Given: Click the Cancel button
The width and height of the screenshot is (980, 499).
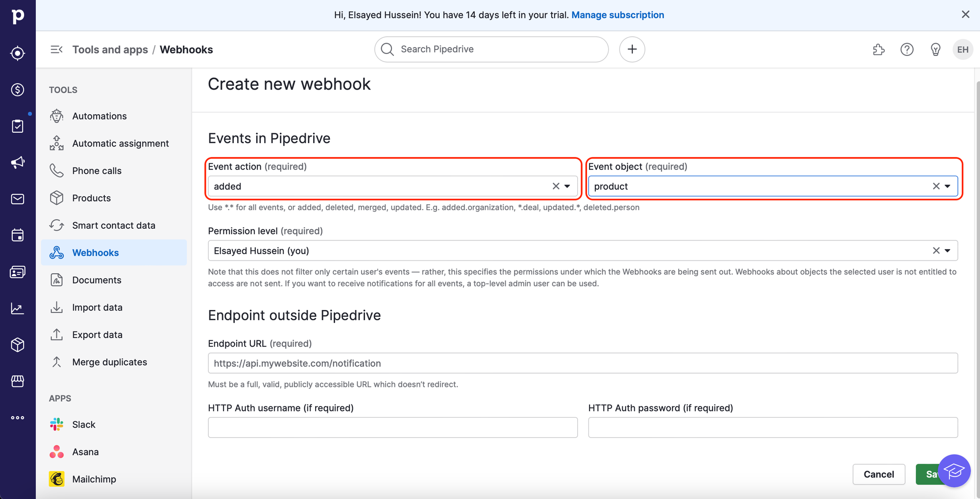Looking at the screenshot, I should click(879, 474).
